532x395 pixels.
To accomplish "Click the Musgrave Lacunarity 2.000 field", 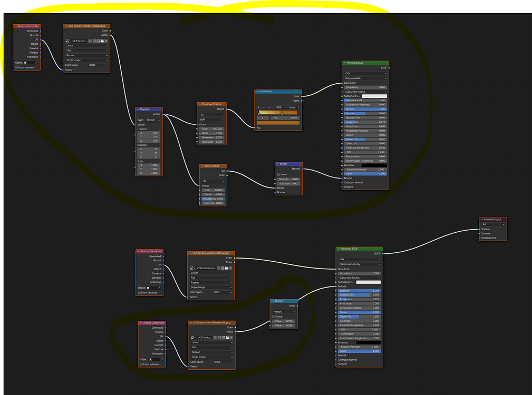I will (212, 142).
